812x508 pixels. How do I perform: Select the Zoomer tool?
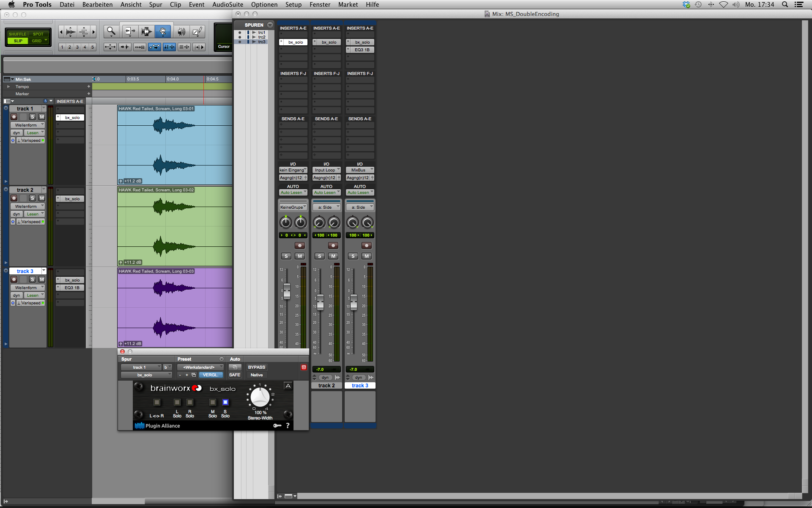(111, 31)
